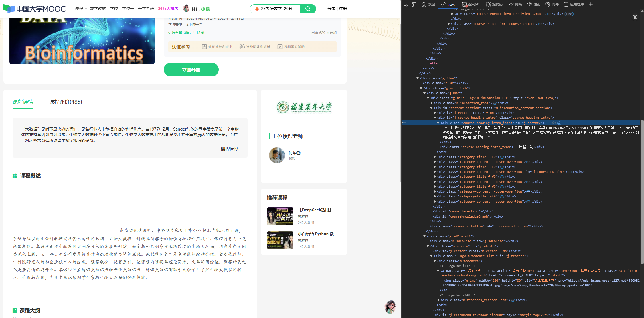Viewport: 644px width, 318px height.
Task: Open the 性能 performance panel
Action: [x=534, y=4]
